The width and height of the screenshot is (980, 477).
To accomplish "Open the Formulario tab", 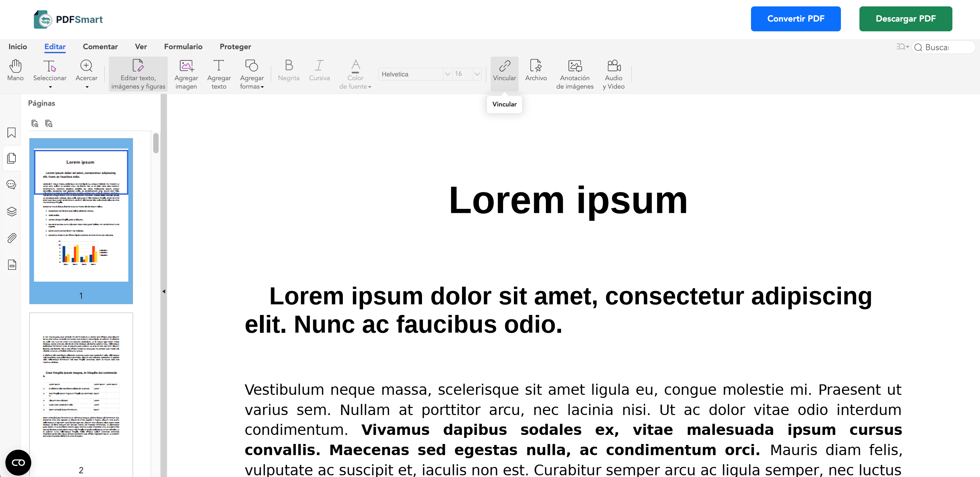I will tap(183, 46).
